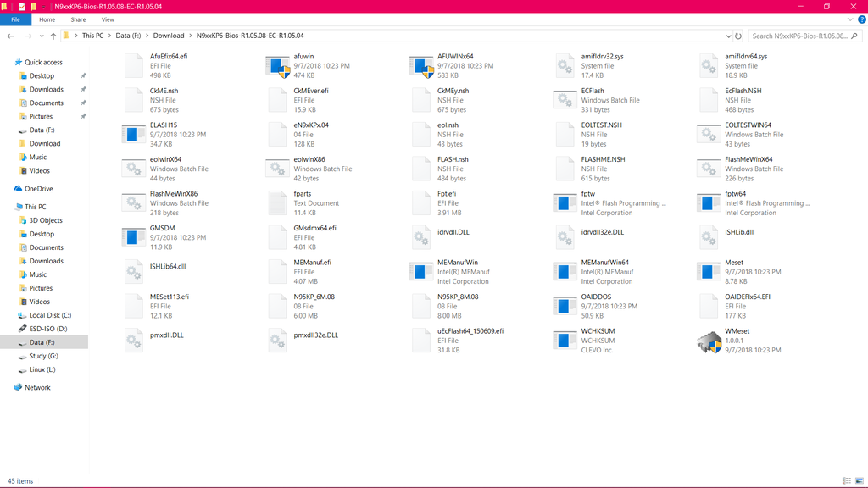Select the OAIDEFIx64.EFI file name
The image size is (868, 488).
tap(748, 297)
